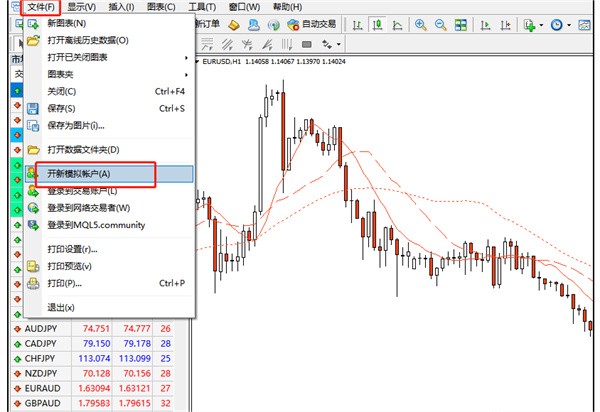Screen dimensions: 600x412
Task: Select 开新模拟帐户(A) menu entry
Action: pyautogui.click(x=95, y=175)
